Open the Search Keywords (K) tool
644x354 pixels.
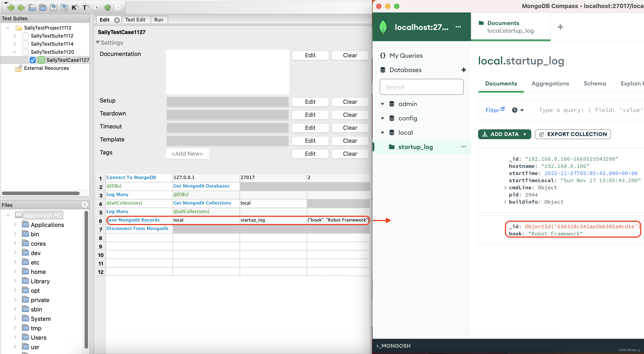(x=75, y=8)
